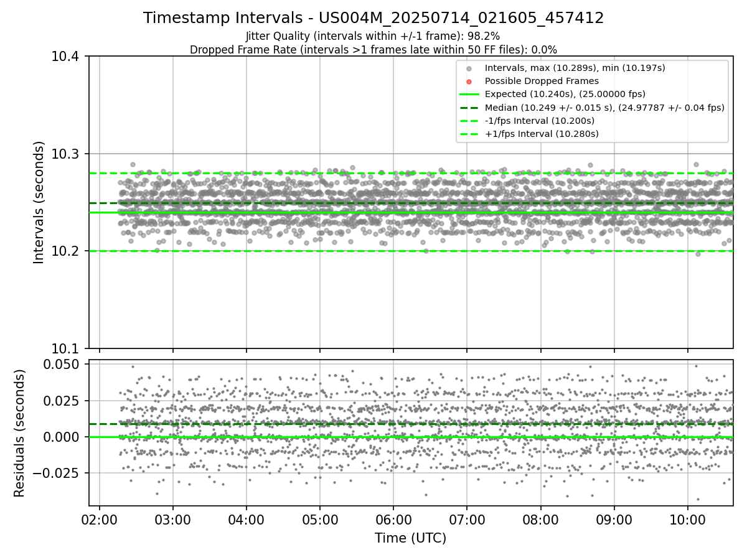Click legend entry "+1/fps Interval (10.280s)"
The height and width of the screenshot is (560, 747).
542,133
